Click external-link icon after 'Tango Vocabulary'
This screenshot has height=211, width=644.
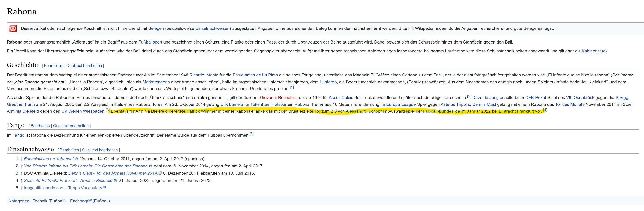pyautogui.click(x=104, y=188)
